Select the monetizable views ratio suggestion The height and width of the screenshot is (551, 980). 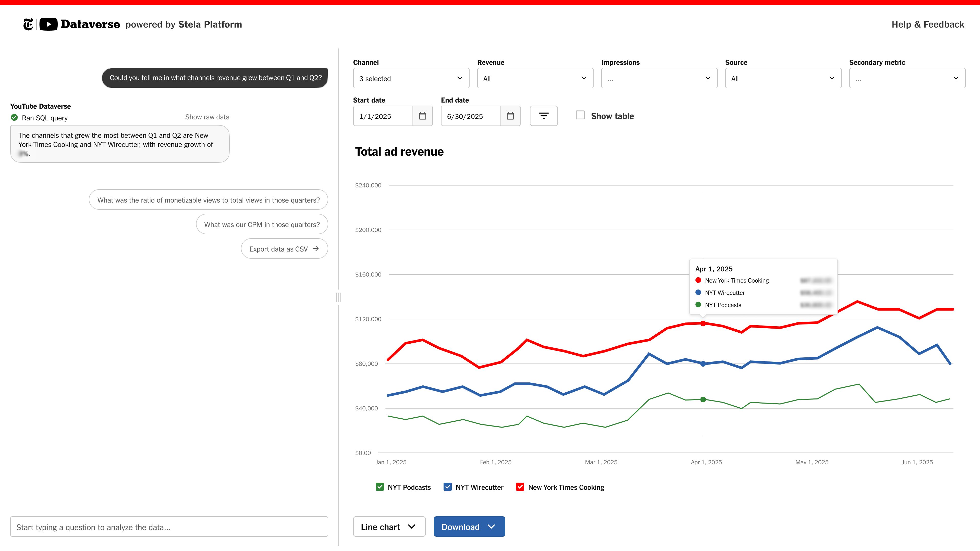tap(209, 200)
